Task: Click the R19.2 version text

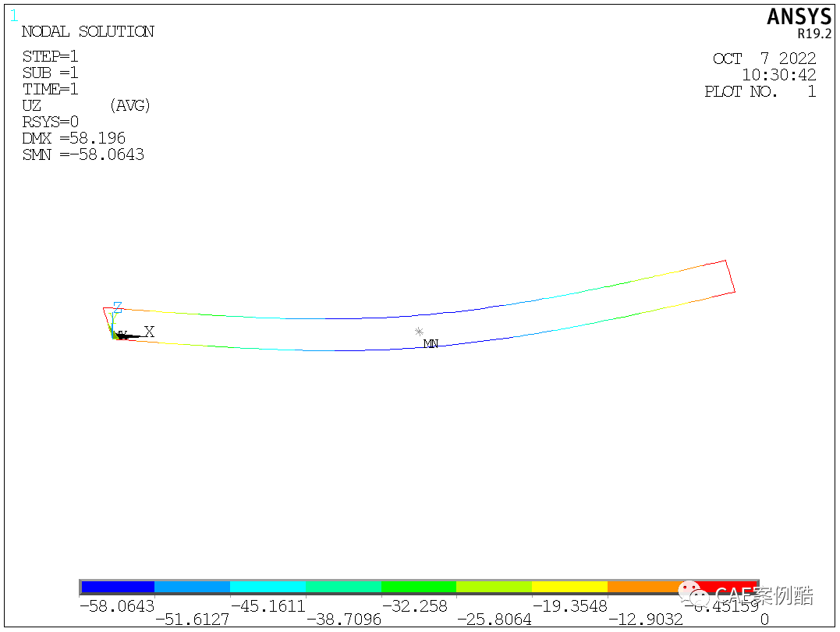Action: pos(814,34)
